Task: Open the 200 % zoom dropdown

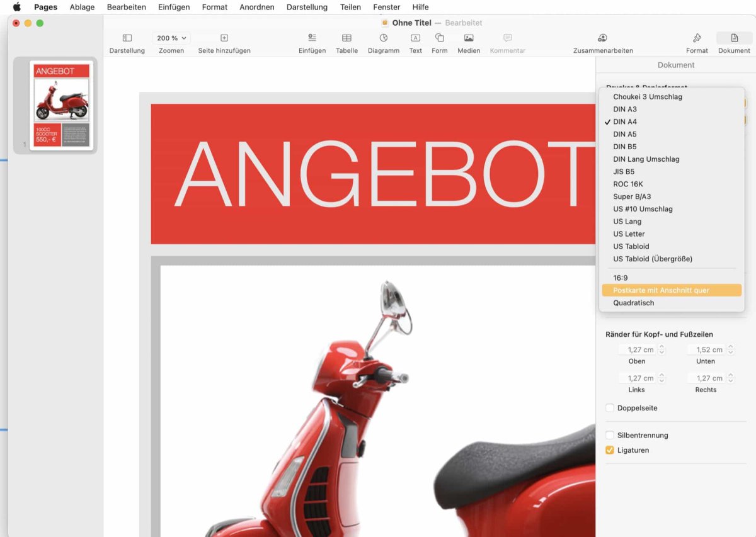Action: (x=171, y=38)
